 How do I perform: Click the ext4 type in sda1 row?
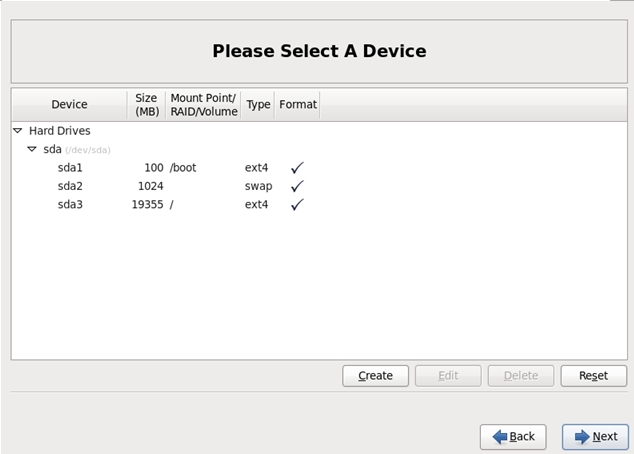click(x=256, y=168)
